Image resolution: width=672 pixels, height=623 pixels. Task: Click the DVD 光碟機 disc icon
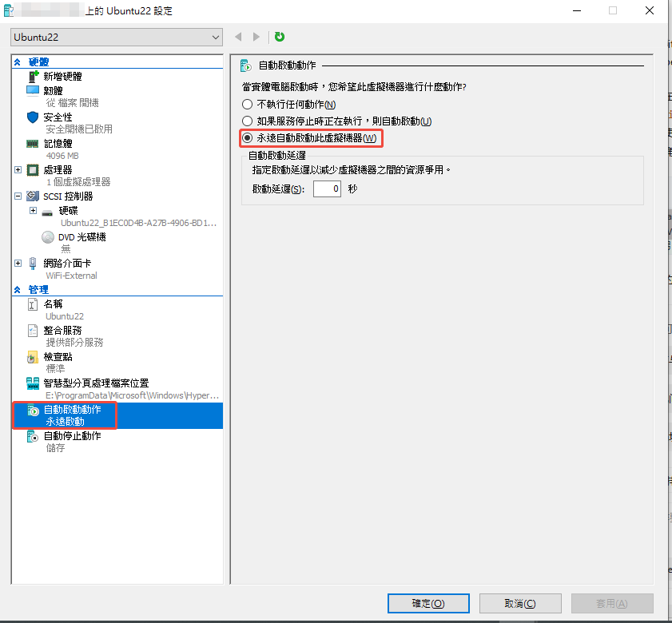pyautogui.click(x=48, y=237)
